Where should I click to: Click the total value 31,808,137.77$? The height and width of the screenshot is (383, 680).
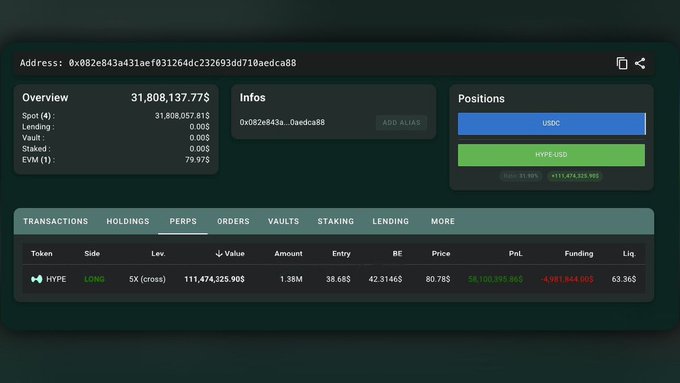pos(170,98)
